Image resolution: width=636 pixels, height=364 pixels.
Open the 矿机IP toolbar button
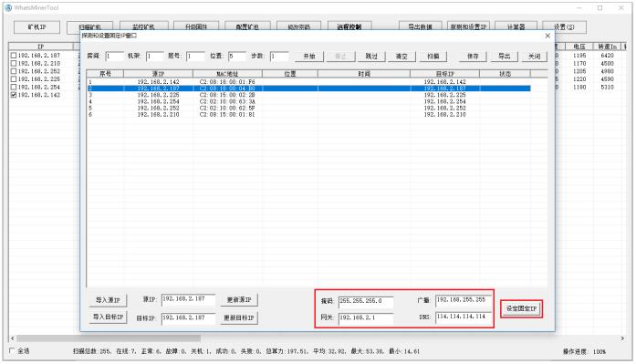pyautogui.click(x=36, y=27)
